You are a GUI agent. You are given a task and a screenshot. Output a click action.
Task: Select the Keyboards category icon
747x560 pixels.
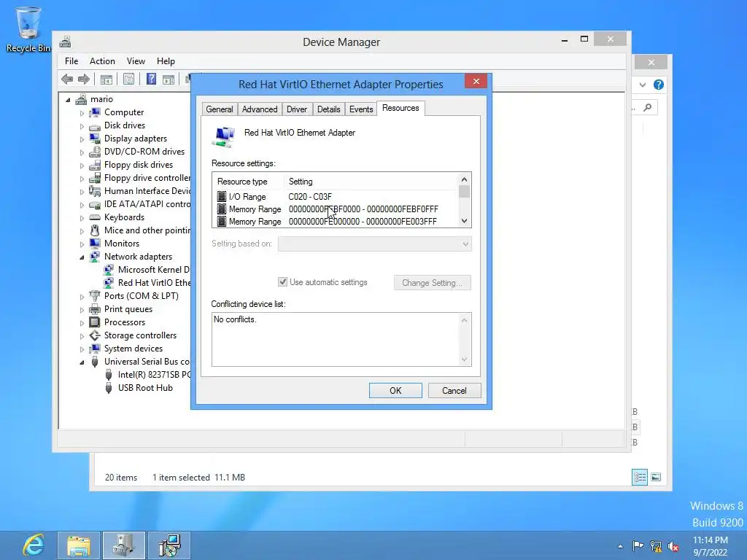(96, 217)
